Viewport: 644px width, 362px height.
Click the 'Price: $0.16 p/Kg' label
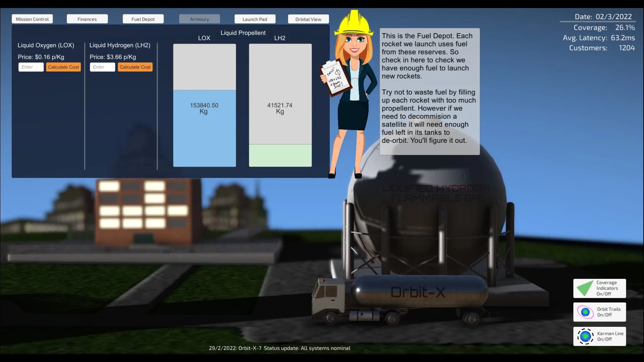tap(41, 57)
